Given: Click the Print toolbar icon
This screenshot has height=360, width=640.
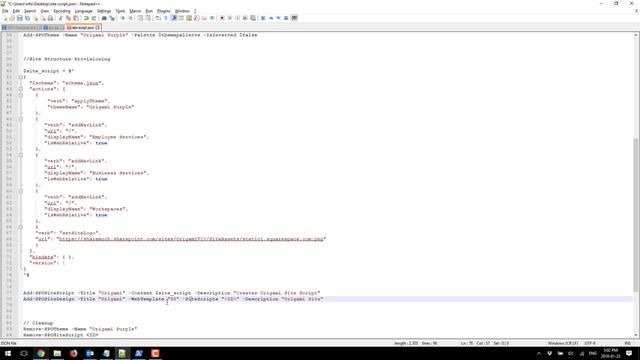Looking at the screenshot, I should 50,18.
